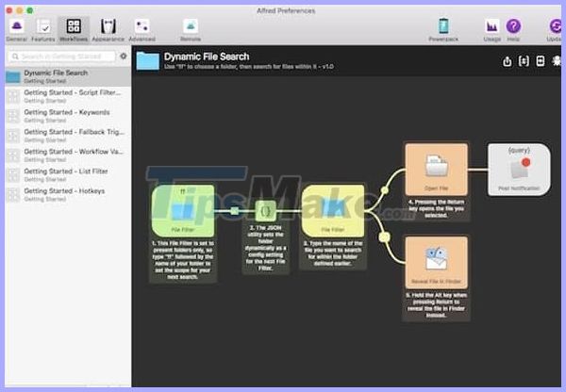The width and height of the screenshot is (566, 392).
Task: Click the workflow search field
Action: tap(61, 57)
